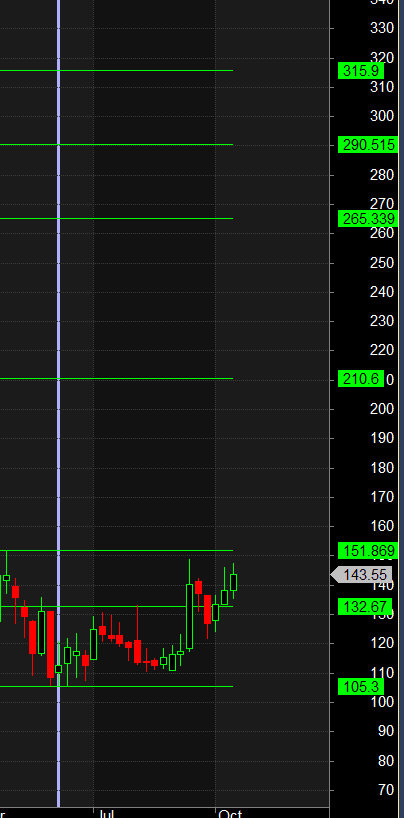This screenshot has width=404, height=818.
Task: Select the 210.6 price level label
Action: coord(361,379)
